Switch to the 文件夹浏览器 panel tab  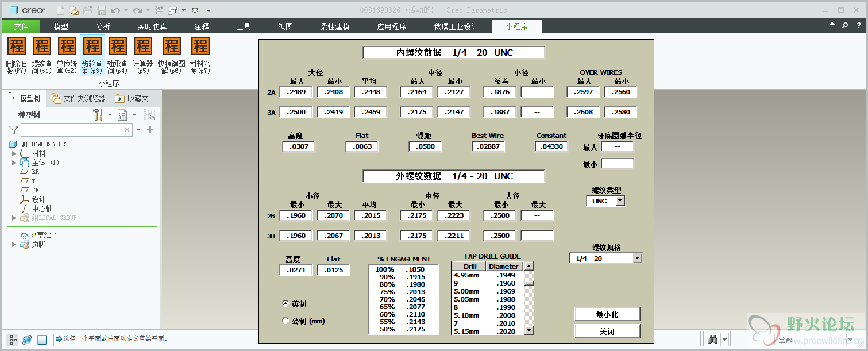pyautogui.click(x=78, y=98)
